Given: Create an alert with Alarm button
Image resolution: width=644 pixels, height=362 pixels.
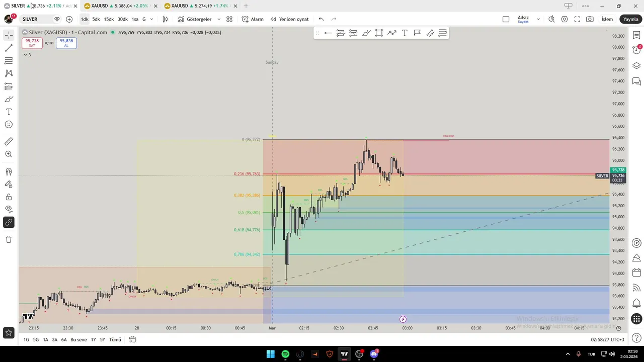Looking at the screenshot, I should pyautogui.click(x=253, y=19).
